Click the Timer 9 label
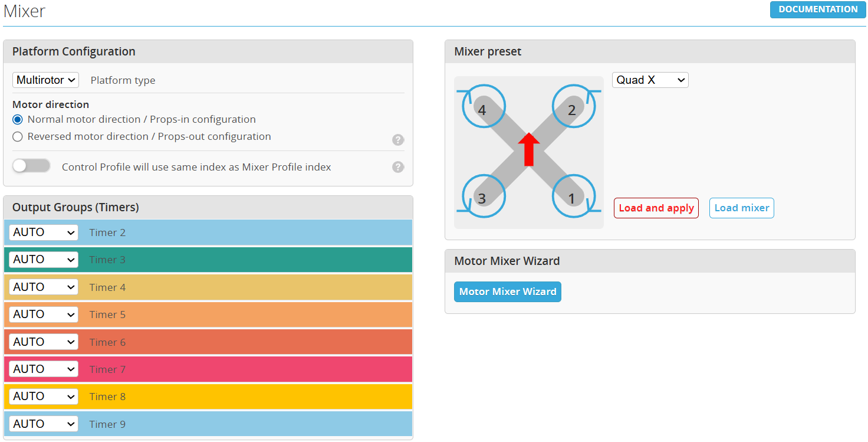This screenshot has height=442, width=868. pyautogui.click(x=107, y=424)
